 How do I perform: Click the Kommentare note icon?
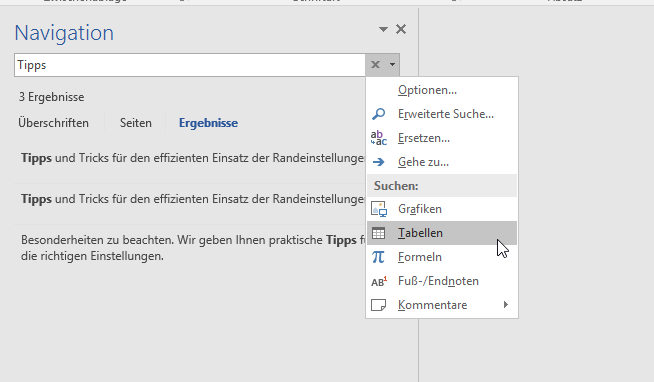[379, 305]
